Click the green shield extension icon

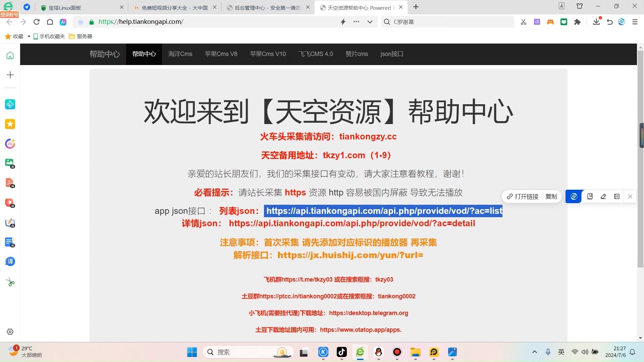click(564, 22)
